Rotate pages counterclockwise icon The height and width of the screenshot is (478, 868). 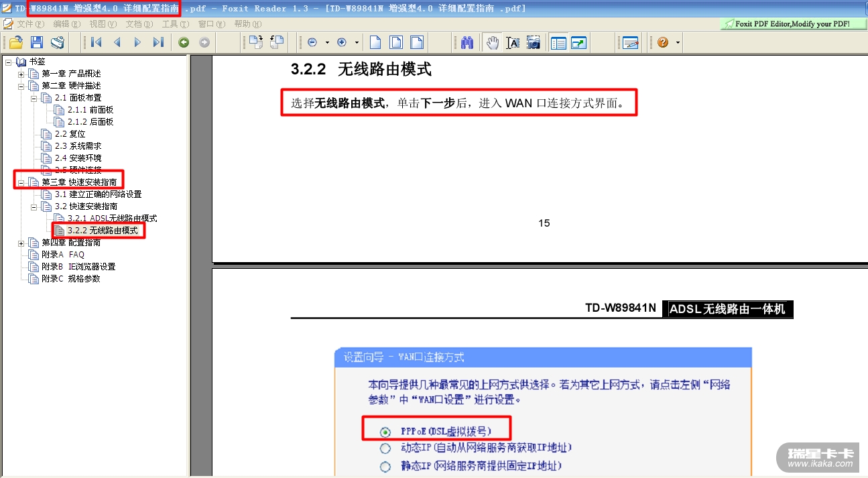(276, 42)
